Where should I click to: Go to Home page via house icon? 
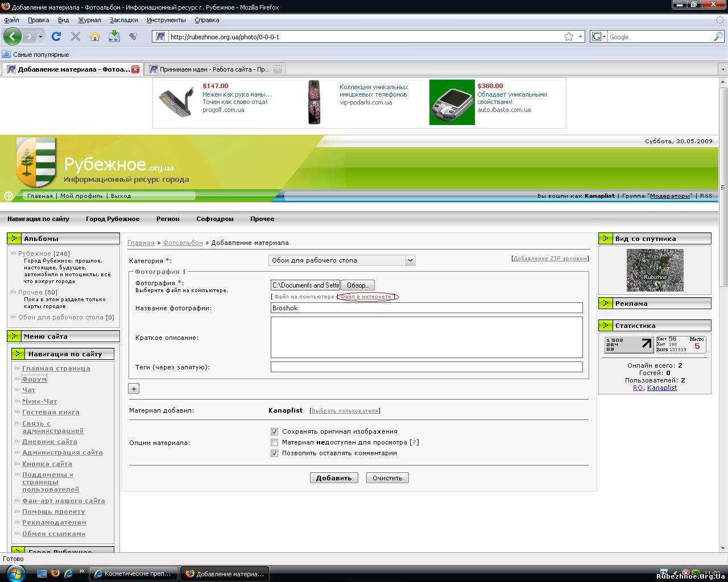pyautogui.click(x=94, y=36)
